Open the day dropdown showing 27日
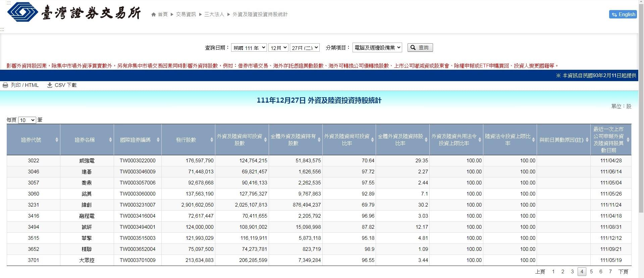The width and height of the screenshot is (644, 278). pyautogui.click(x=305, y=48)
